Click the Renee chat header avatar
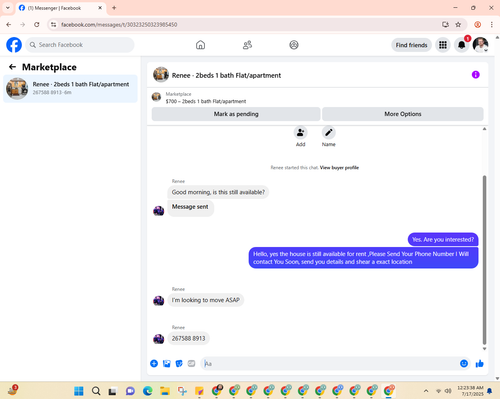The image size is (500, 399). (161, 74)
